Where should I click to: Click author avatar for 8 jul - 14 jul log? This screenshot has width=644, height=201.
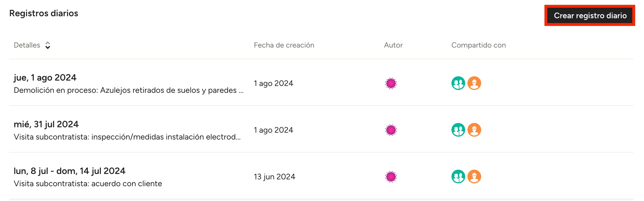pos(391,177)
